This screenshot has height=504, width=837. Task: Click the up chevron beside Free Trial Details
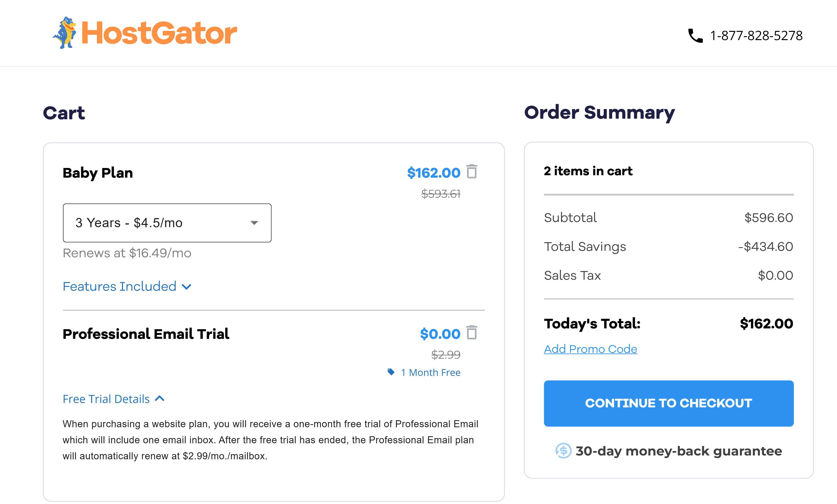160,398
